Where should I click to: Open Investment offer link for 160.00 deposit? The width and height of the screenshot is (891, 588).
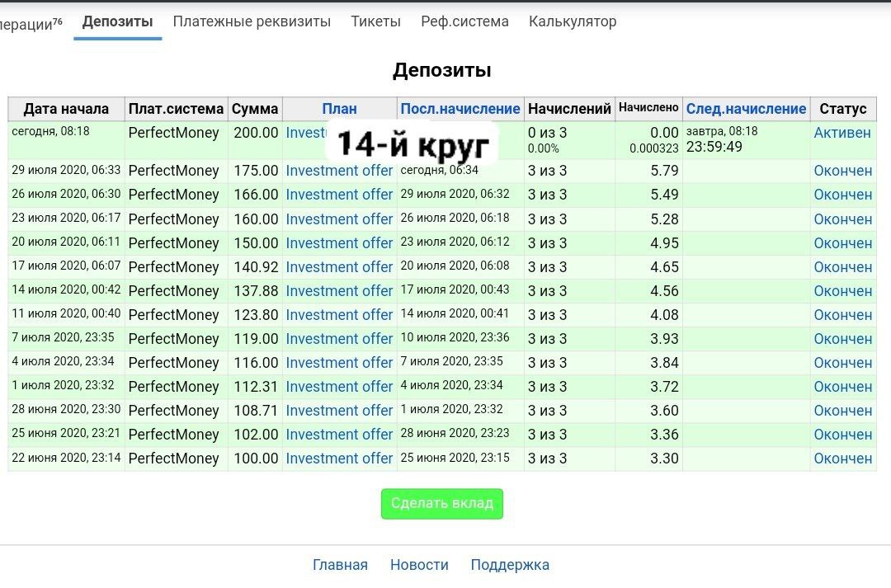pos(339,219)
